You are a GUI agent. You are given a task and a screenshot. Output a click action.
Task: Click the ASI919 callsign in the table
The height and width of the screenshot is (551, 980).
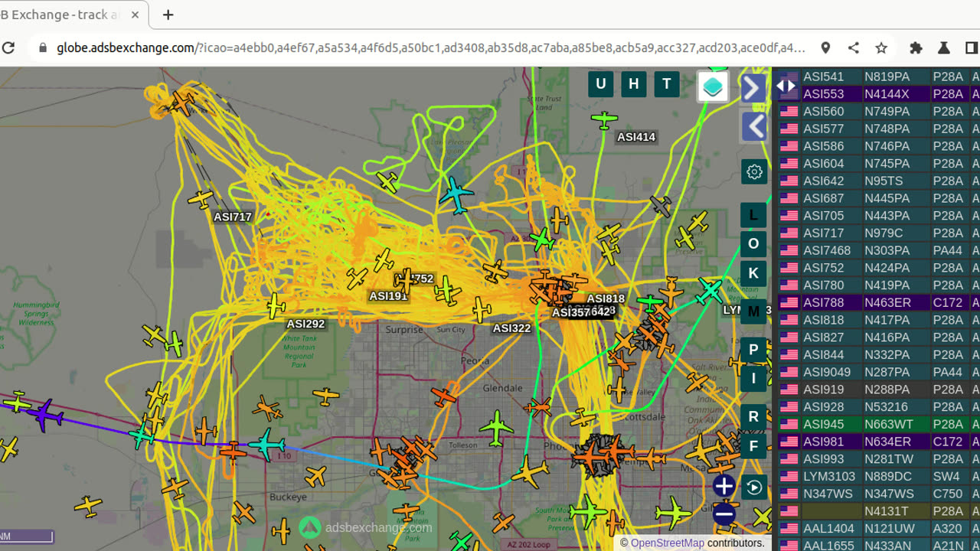(x=824, y=390)
